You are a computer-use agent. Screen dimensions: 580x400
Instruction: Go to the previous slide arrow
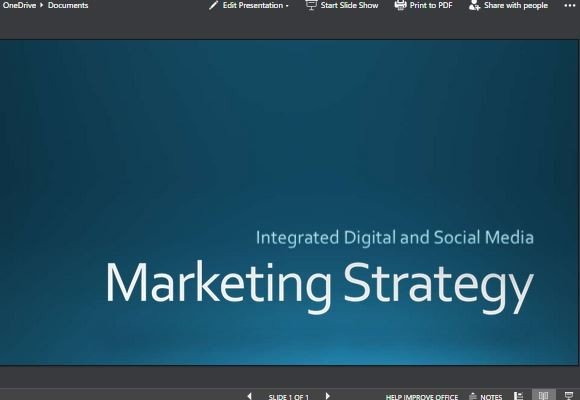coord(250,396)
